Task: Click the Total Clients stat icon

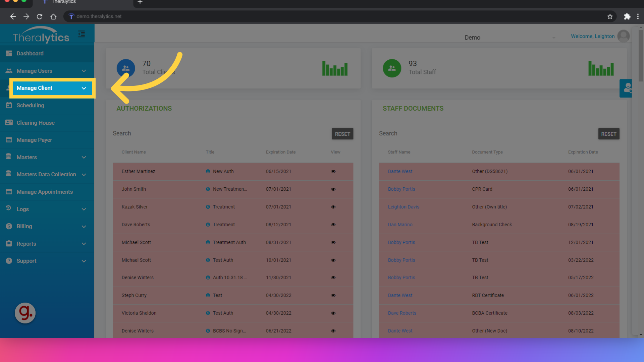Action: coord(126,68)
